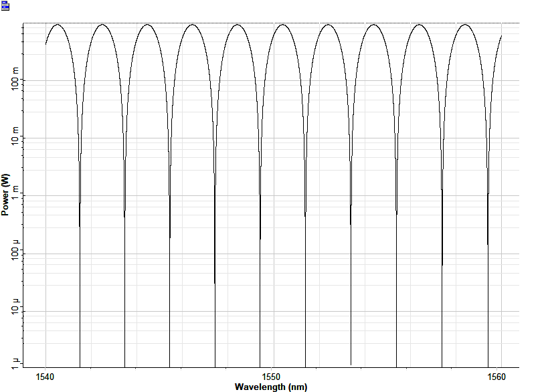Click the curve's left starting point at 1540 nm
544x392 pixels.
click(46, 44)
